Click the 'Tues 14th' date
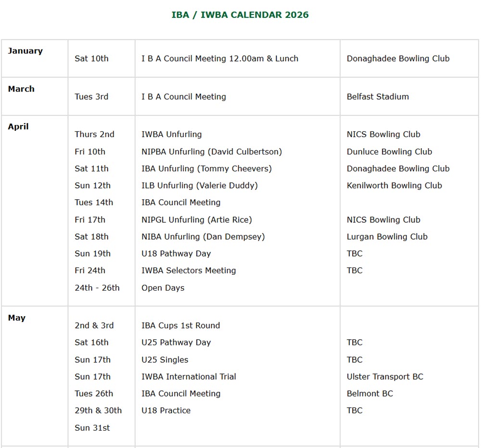The image size is (481, 448). (94, 203)
